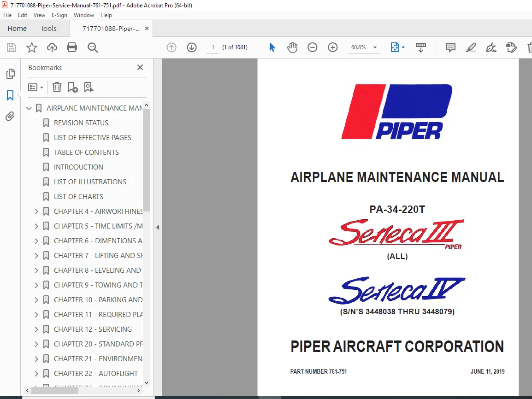Open fit page options icon
The width and height of the screenshot is (532, 399).
click(x=395, y=47)
